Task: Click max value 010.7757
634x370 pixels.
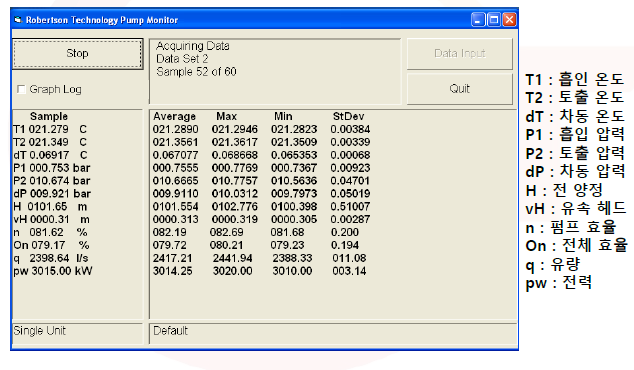Action: tap(235, 181)
